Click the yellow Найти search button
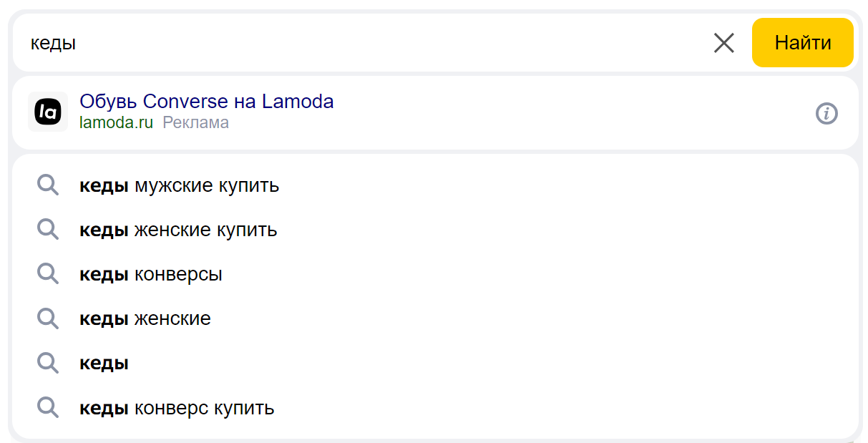868x443 pixels. click(x=802, y=43)
